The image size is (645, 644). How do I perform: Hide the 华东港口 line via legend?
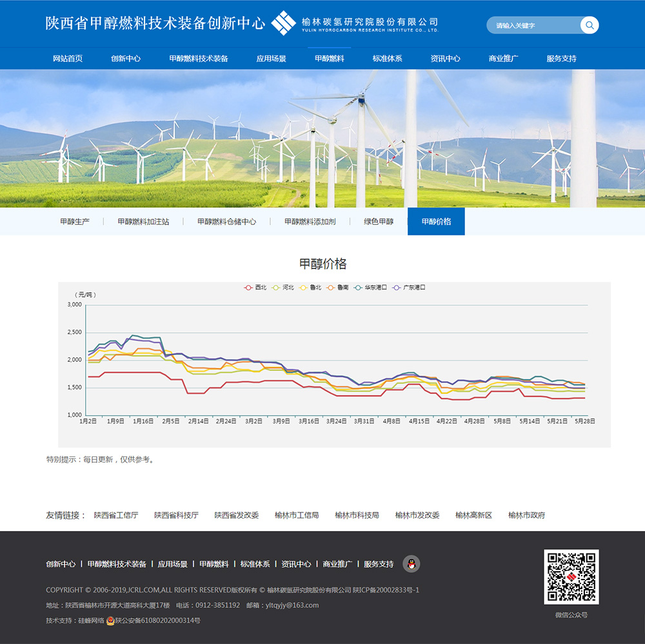370,288
